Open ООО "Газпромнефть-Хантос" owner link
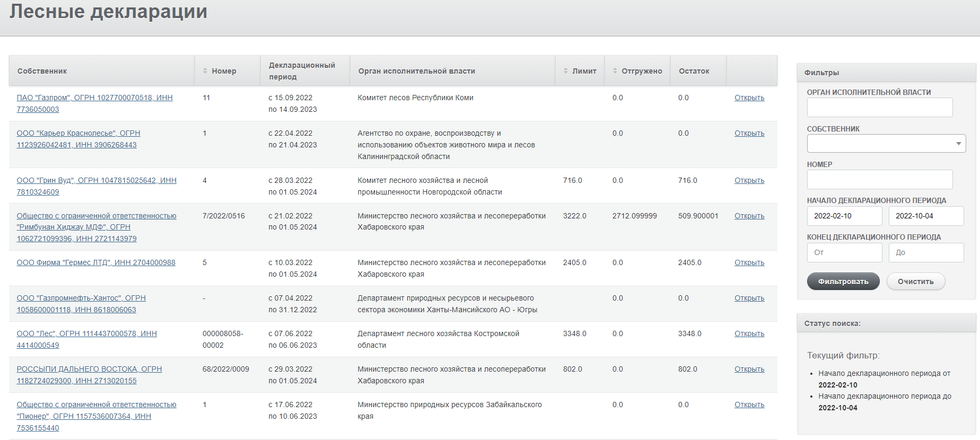The height and width of the screenshot is (440, 980). (x=81, y=304)
